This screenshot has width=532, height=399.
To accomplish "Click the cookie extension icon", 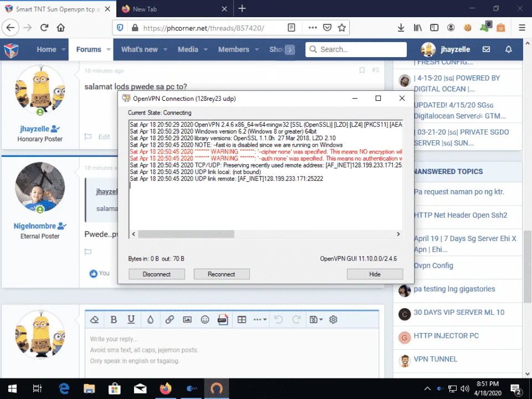I will [x=468, y=28].
